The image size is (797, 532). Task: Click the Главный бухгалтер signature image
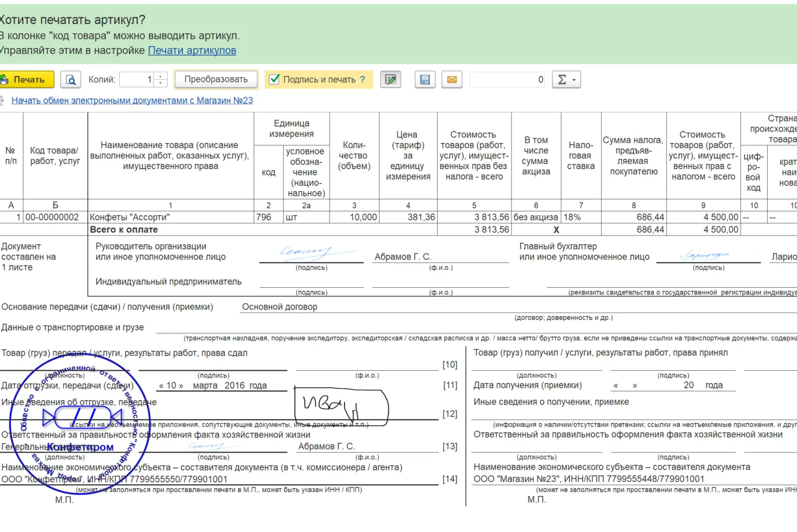(704, 255)
